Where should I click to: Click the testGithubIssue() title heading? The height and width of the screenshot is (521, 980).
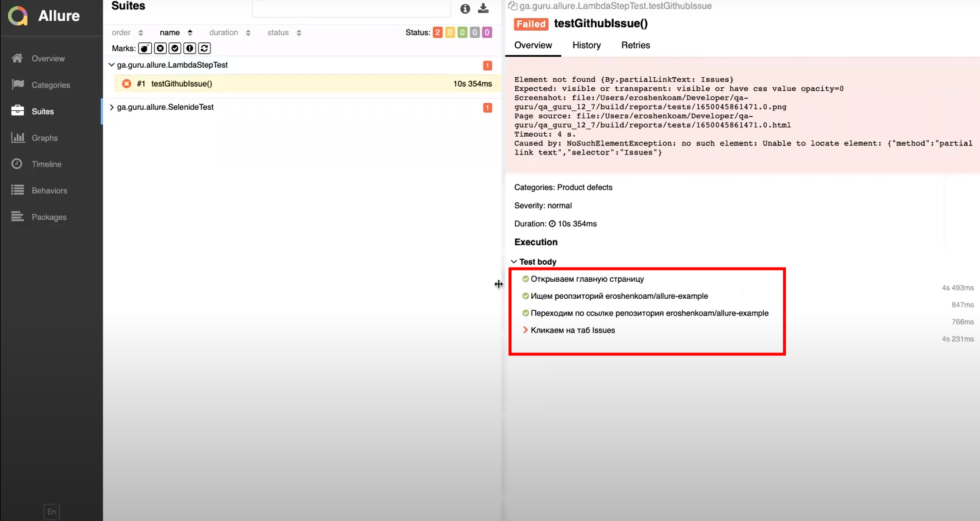pos(601,24)
